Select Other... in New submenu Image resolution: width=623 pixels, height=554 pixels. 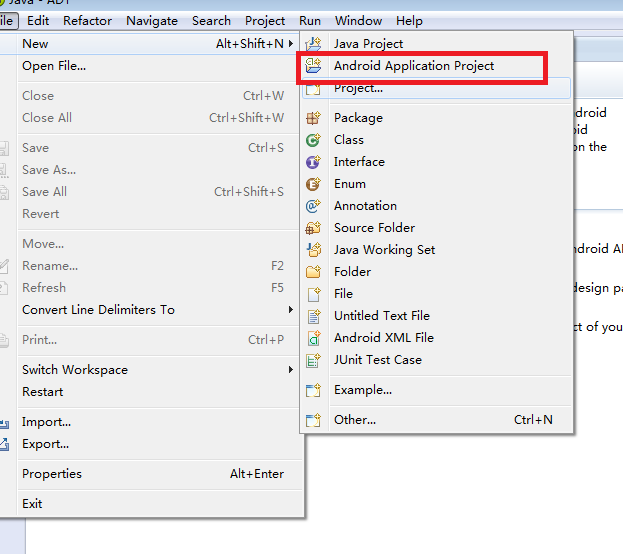[437, 420]
